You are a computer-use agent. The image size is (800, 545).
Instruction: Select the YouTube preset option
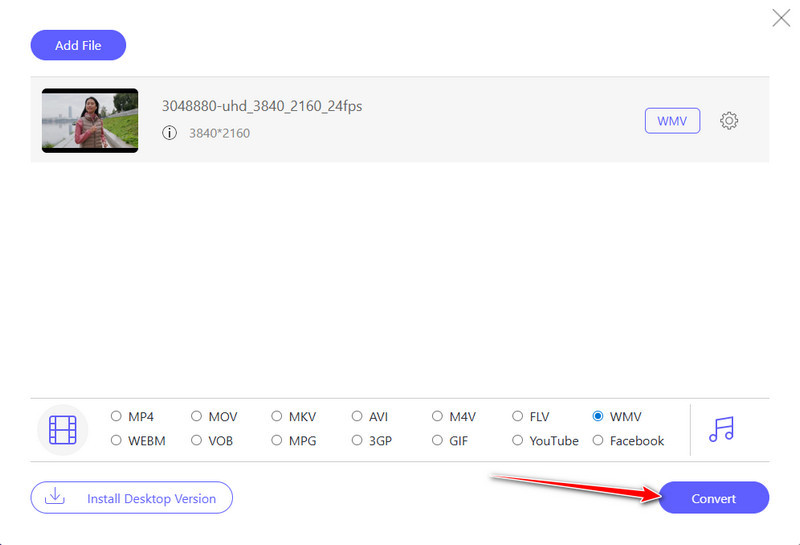(517, 440)
